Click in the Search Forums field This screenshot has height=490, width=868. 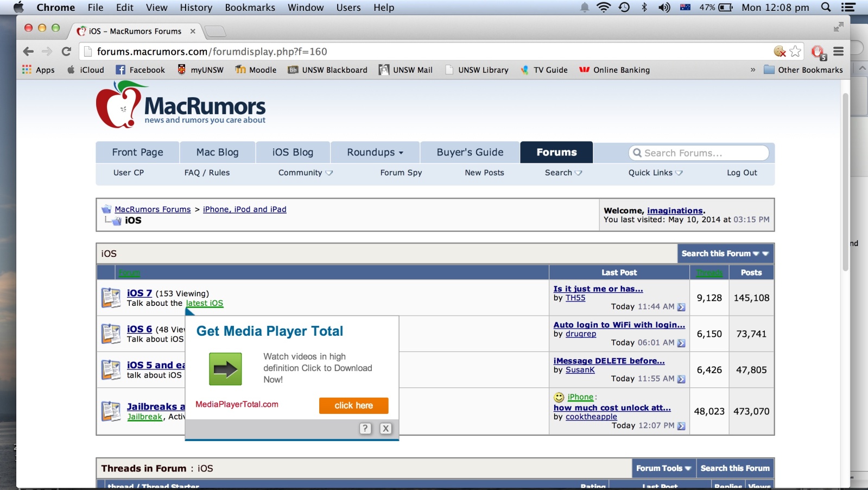pos(699,153)
